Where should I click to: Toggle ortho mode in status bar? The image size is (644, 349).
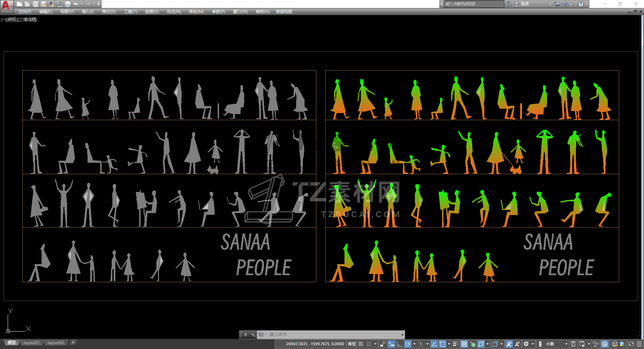(x=399, y=344)
